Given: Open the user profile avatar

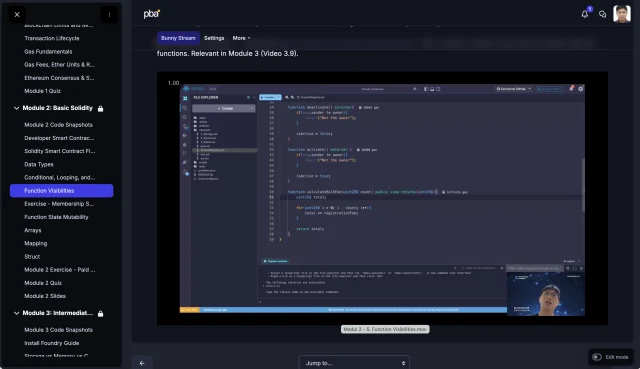Looking at the screenshot, I should (622, 13).
